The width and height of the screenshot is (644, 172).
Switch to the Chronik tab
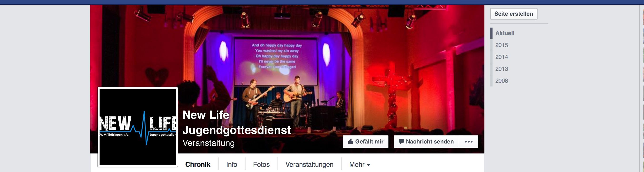click(198, 165)
